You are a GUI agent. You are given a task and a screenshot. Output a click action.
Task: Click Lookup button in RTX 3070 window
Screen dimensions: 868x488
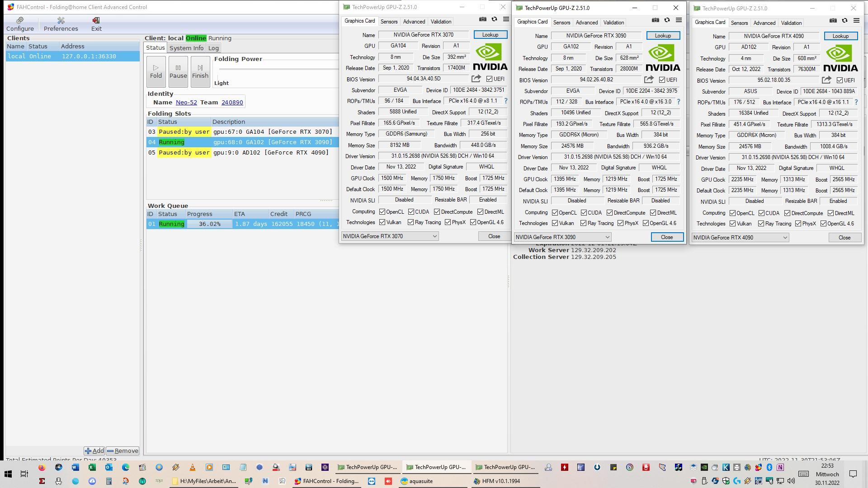point(490,35)
